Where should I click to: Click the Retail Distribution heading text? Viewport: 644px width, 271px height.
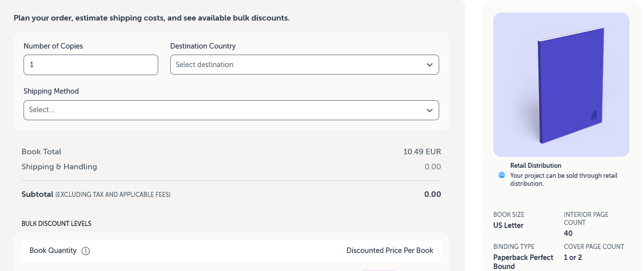point(535,165)
